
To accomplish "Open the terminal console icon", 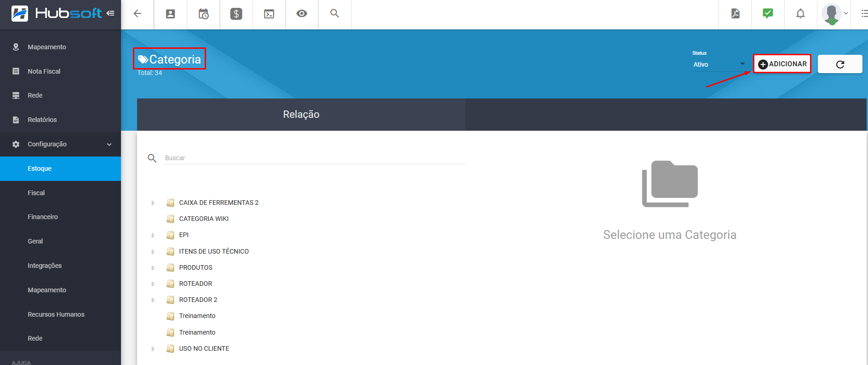I will point(269,14).
